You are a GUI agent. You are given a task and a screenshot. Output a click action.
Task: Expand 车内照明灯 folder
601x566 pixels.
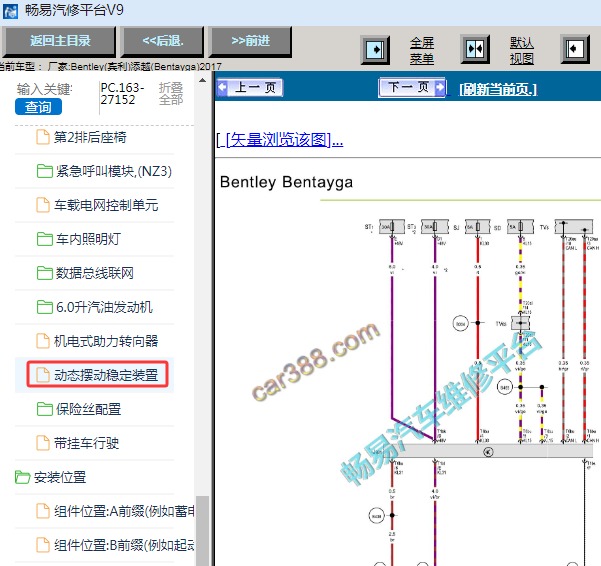[89, 240]
